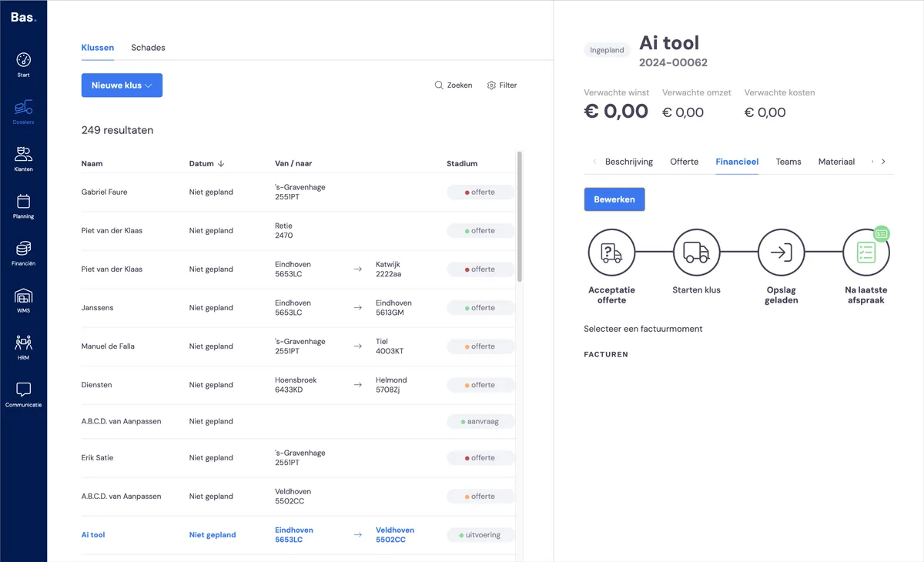Click the aanvraag status badge

[x=480, y=422]
